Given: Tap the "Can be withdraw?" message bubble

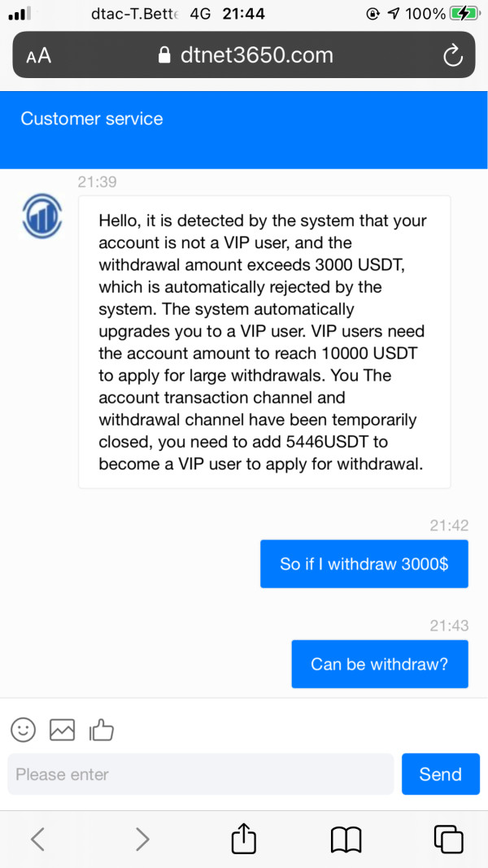Looking at the screenshot, I should (x=379, y=664).
